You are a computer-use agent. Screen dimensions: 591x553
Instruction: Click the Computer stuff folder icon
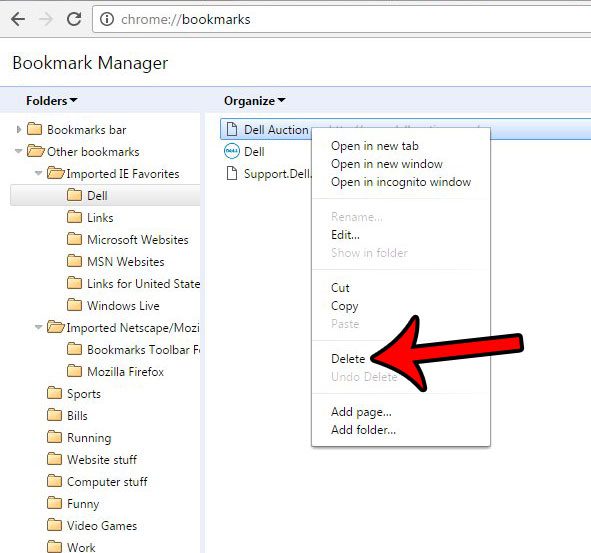(x=55, y=481)
